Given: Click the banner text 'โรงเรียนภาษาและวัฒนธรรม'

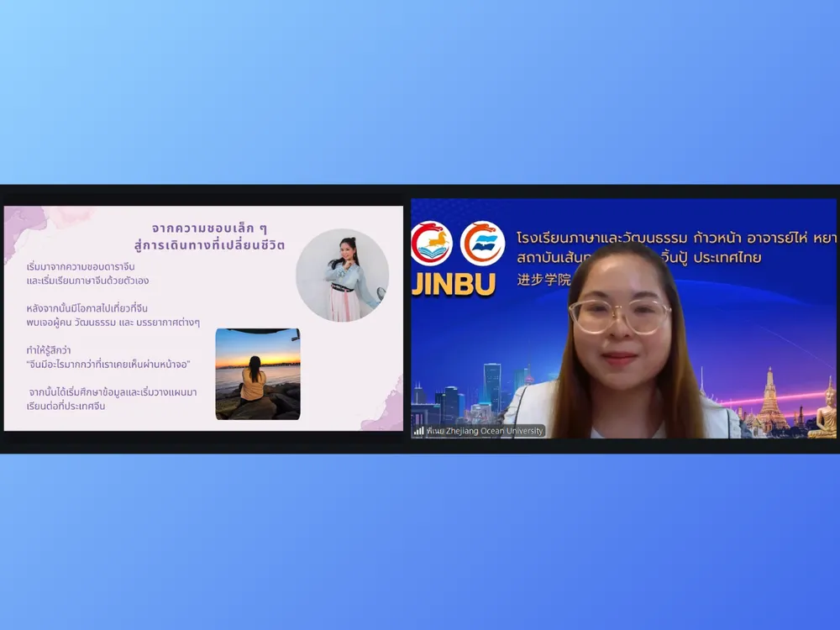Looking at the screenshot, I should (601, 238).
